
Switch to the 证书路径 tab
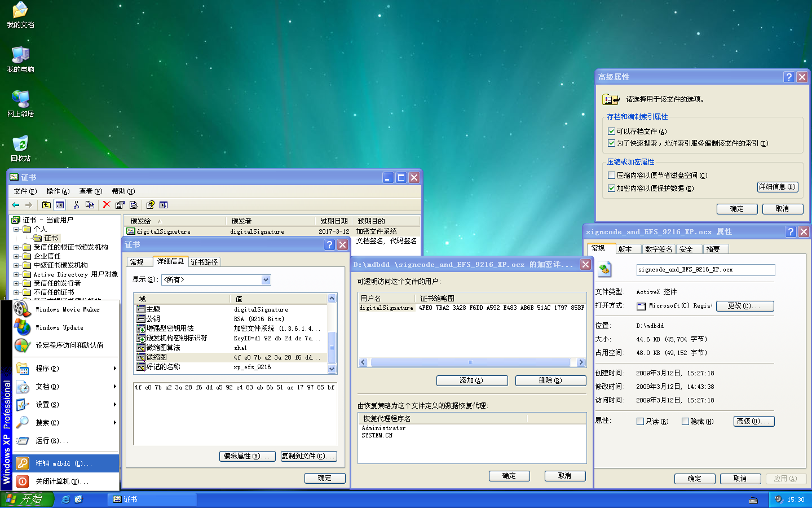tap(204, 262)
